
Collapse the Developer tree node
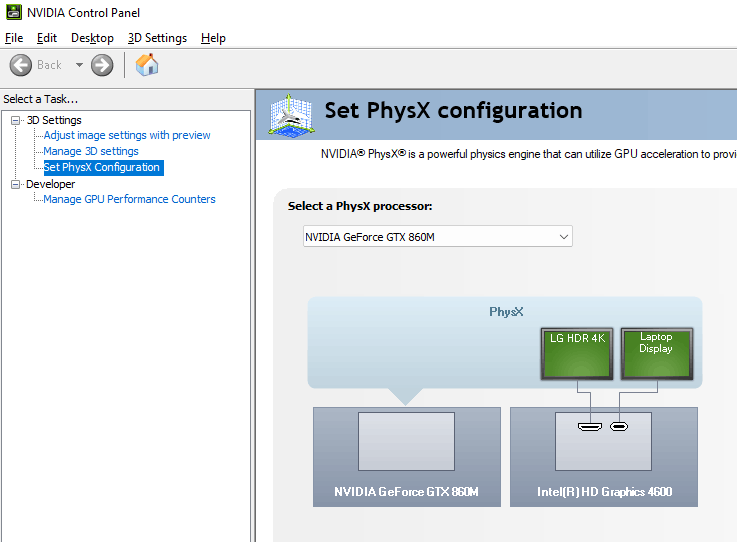tap(16, 184)
